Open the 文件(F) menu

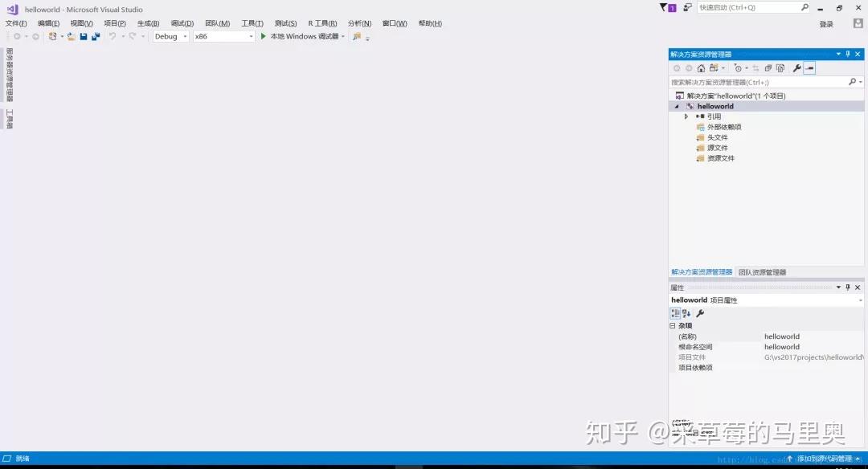coord(15,22)
